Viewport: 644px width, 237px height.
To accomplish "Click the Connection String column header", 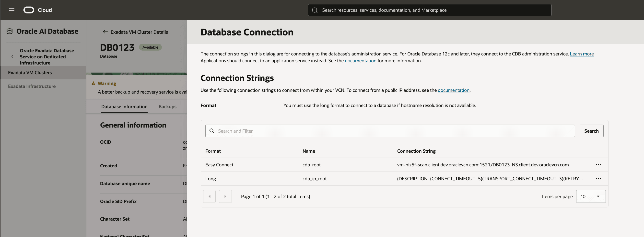I will coord(416,151).
